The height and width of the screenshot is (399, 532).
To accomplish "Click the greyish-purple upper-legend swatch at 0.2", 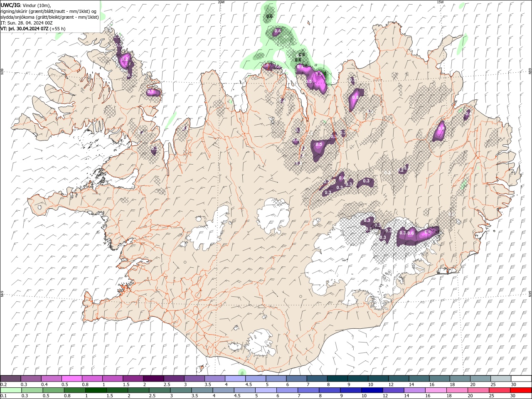I will [11, 379].
